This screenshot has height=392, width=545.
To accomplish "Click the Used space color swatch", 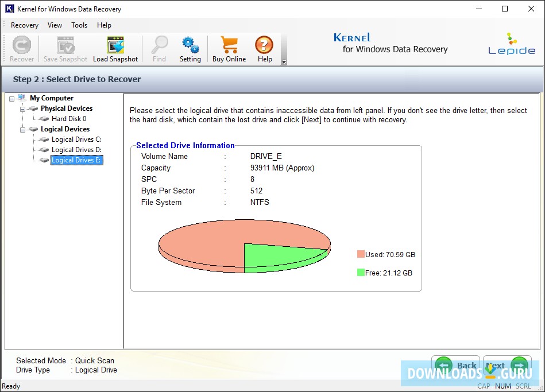I will (x=361, y=254).
